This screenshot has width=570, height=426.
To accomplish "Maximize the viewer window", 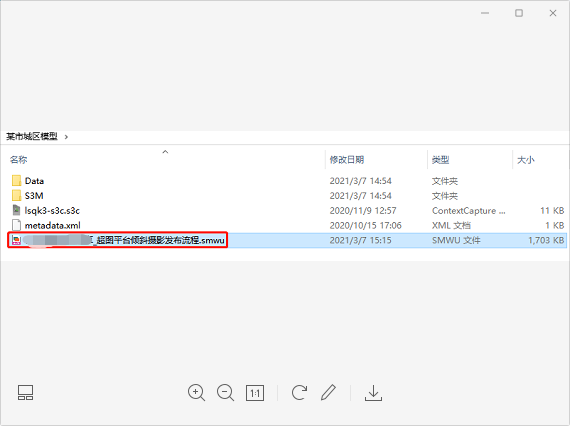I will point(519,13).
